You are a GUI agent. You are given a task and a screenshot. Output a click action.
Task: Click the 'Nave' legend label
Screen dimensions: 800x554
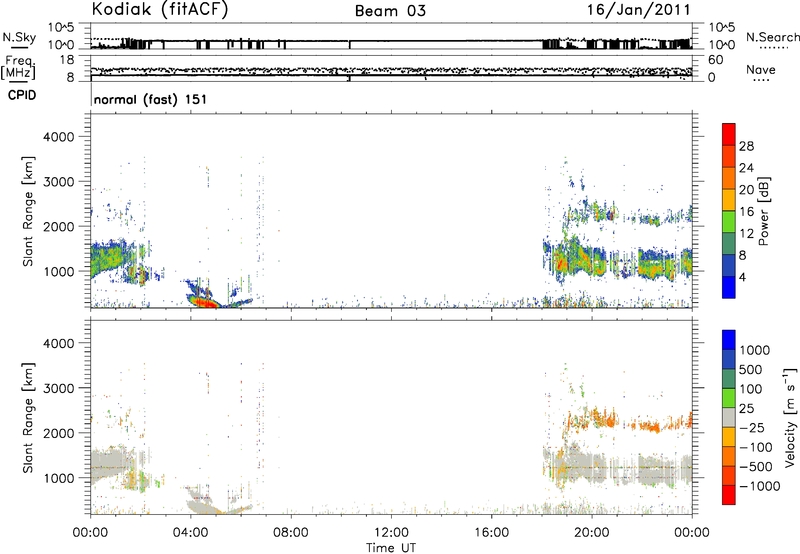pyautogui.click(x=760, y=69)
